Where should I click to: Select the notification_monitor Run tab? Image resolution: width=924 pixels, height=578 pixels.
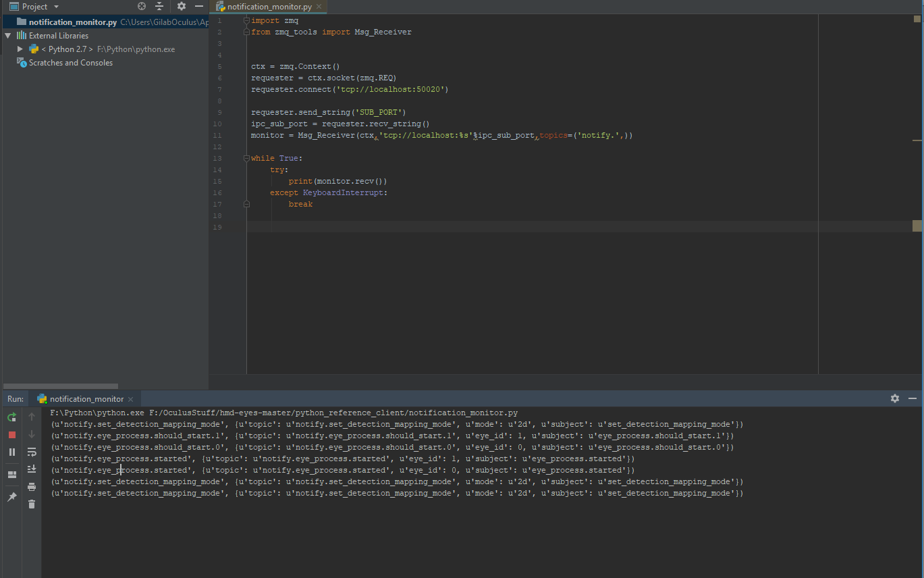pos(86,399)
